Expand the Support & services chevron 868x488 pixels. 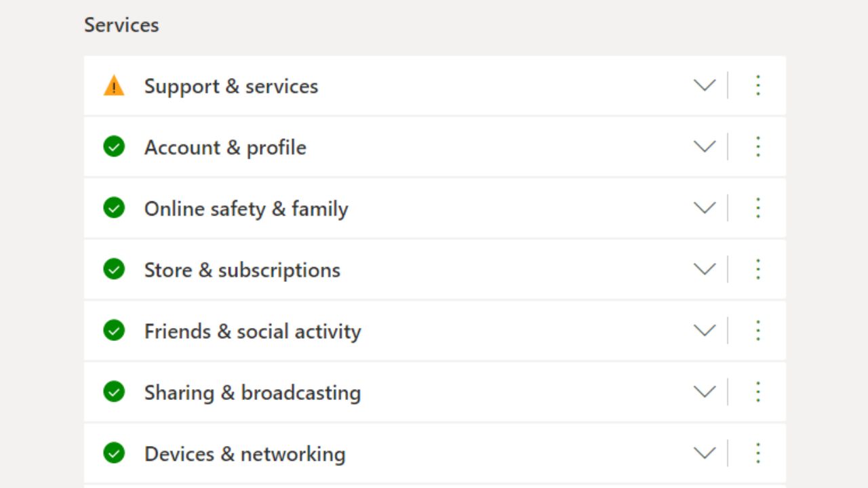705,85
